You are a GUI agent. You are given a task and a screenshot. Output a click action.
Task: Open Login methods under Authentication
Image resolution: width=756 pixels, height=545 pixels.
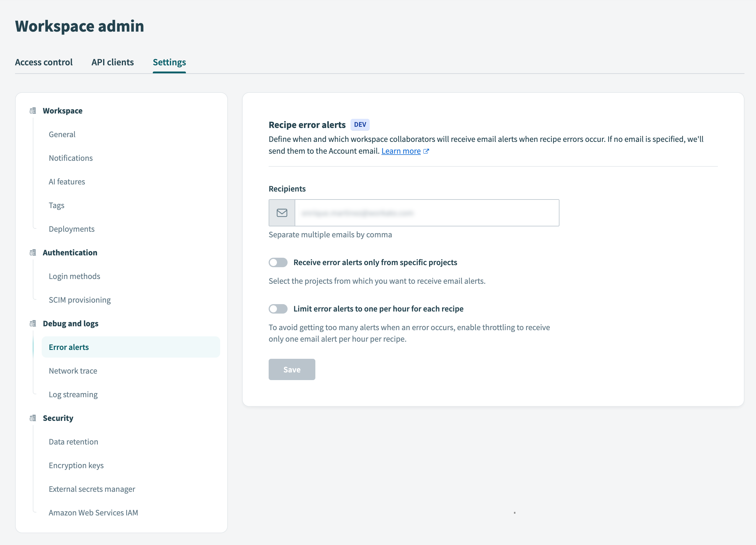tap(74, 276)
